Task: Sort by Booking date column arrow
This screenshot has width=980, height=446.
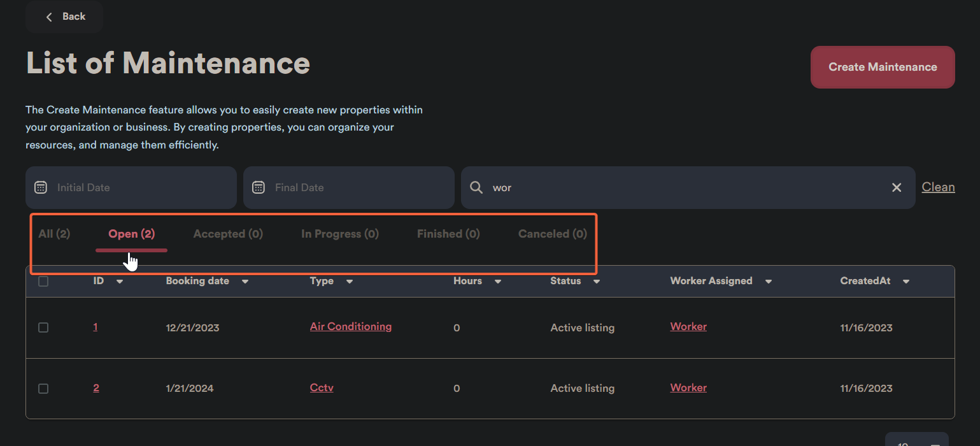Action: [245, 282]
